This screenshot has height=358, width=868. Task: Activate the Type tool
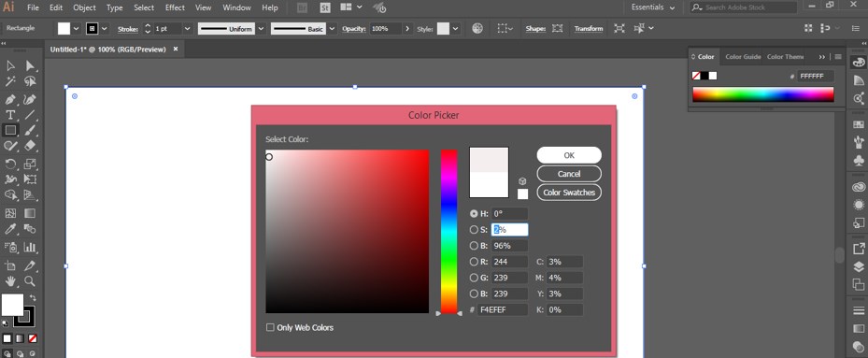coord(10,115)
